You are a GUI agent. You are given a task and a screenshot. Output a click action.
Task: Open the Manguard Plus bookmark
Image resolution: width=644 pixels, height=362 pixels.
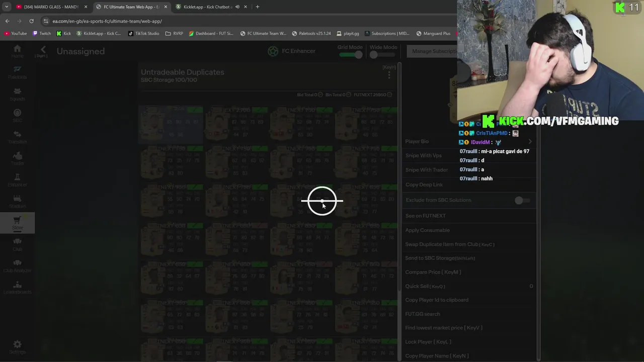pyautogui.click(x=433, y=34)
